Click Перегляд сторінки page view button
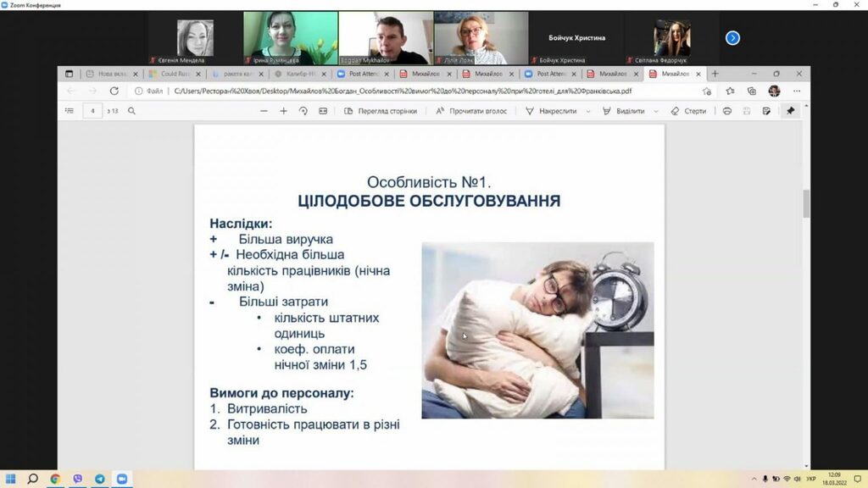868x488 pixels. [381, 111]
